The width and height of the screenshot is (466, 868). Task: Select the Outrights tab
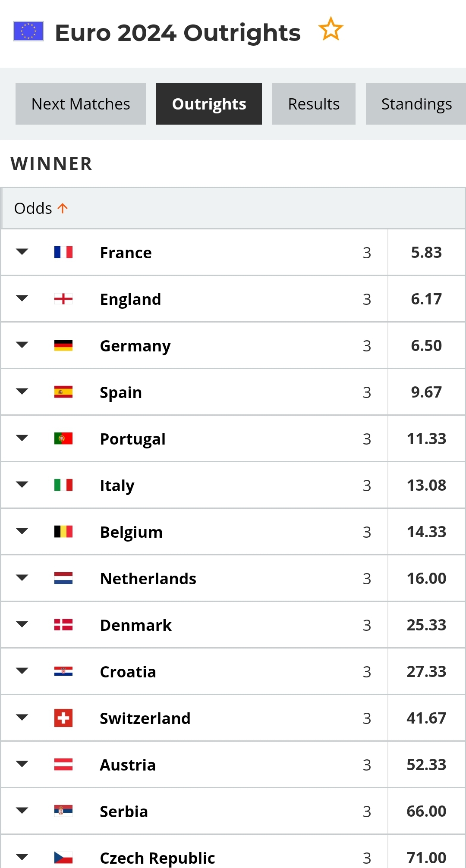click(x=209, y=104)
